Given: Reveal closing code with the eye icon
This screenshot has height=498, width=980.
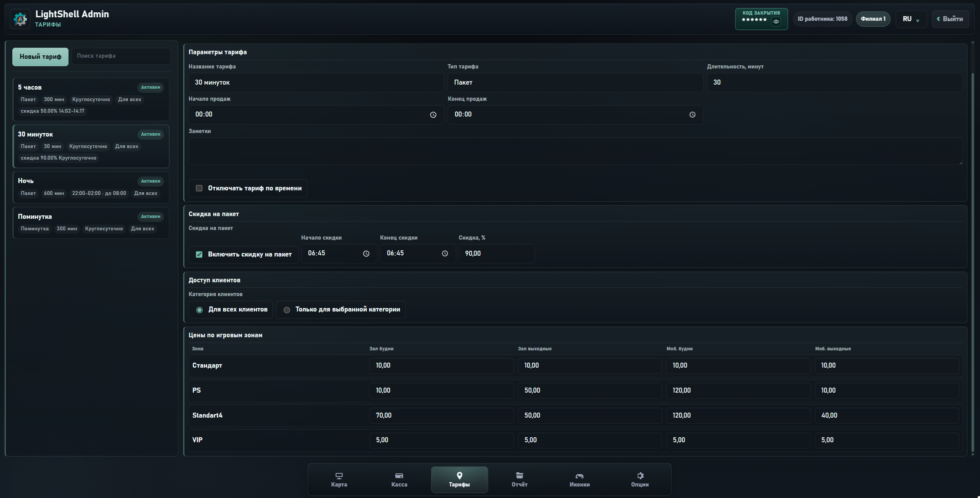Looking at the screenshot, I should [776, 22].
